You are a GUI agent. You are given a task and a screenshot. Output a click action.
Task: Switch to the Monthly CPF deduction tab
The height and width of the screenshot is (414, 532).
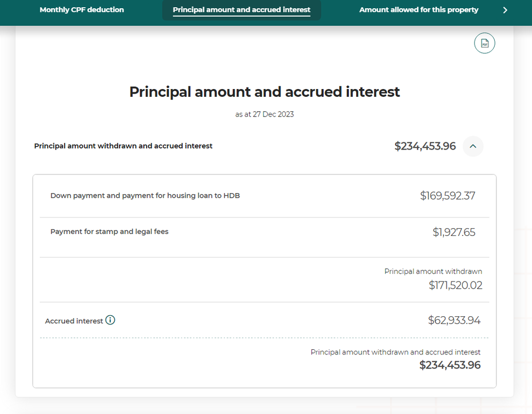(x=82, y=10)
